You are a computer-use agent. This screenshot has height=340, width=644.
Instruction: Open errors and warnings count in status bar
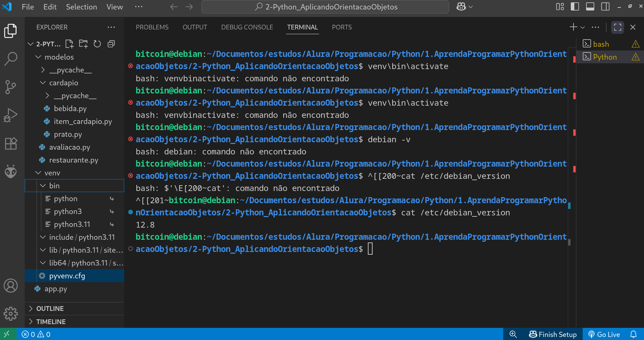pyautogui.click(x=36, y=334)
